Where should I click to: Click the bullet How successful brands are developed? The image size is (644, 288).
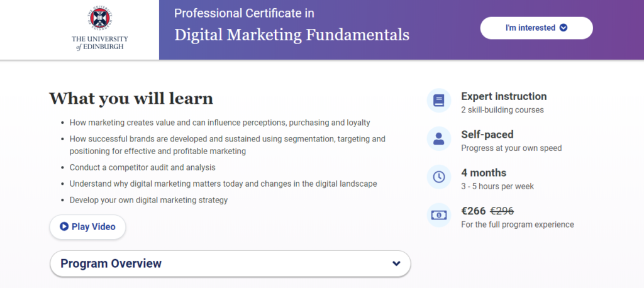pos(228,145)
